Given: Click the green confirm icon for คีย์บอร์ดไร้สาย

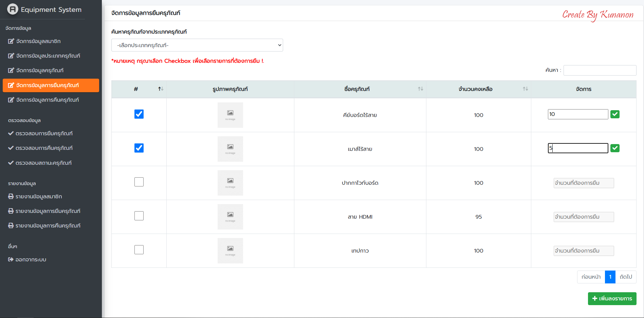Looking at the screenshot, I should pyautogui.click(x=615, y=114).
